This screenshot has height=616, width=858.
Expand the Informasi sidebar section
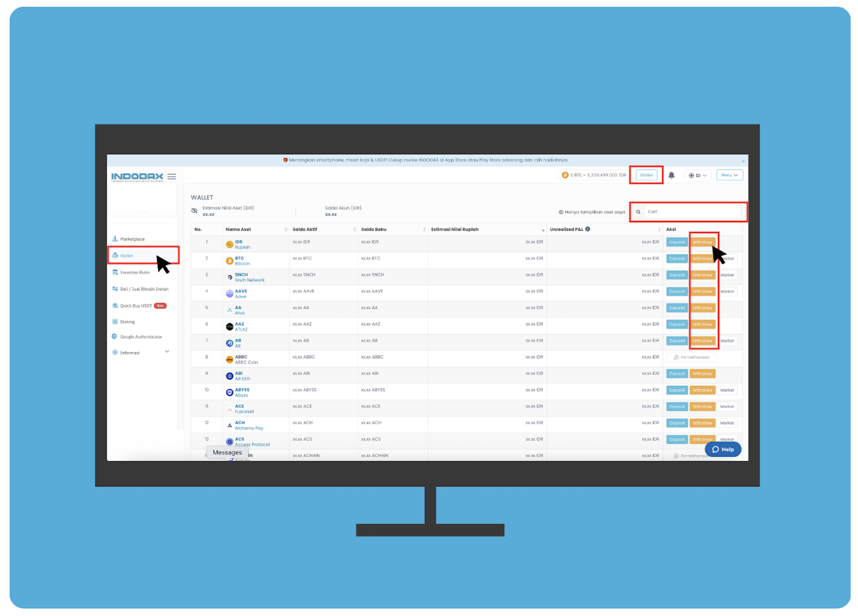pos(167,352)
